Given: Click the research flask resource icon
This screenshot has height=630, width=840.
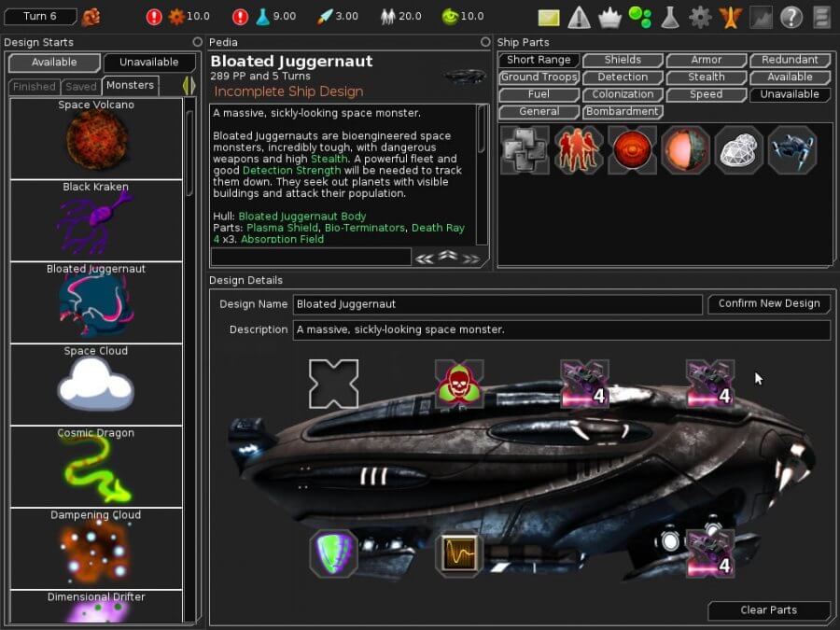Looking at the screenshot, I should 262,17.
